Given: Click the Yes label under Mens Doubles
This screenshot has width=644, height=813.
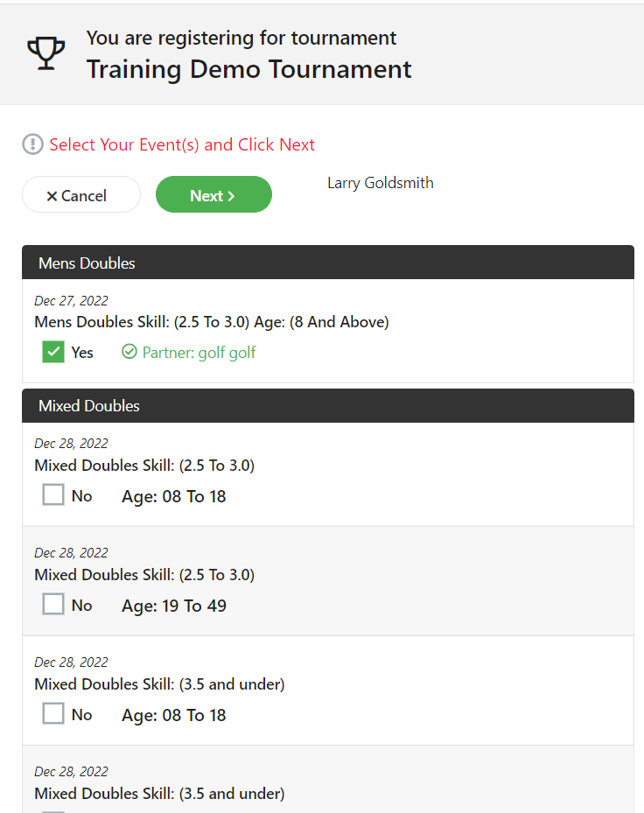Looking at the screenshot, I should click(82, 353).
